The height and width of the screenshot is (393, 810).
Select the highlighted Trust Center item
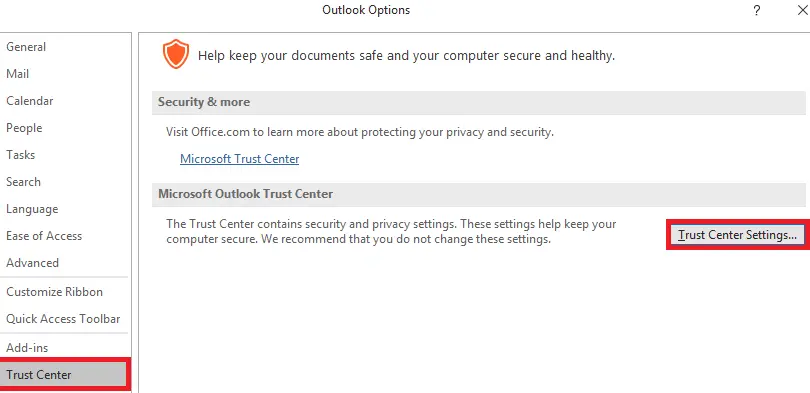point(64,374)
